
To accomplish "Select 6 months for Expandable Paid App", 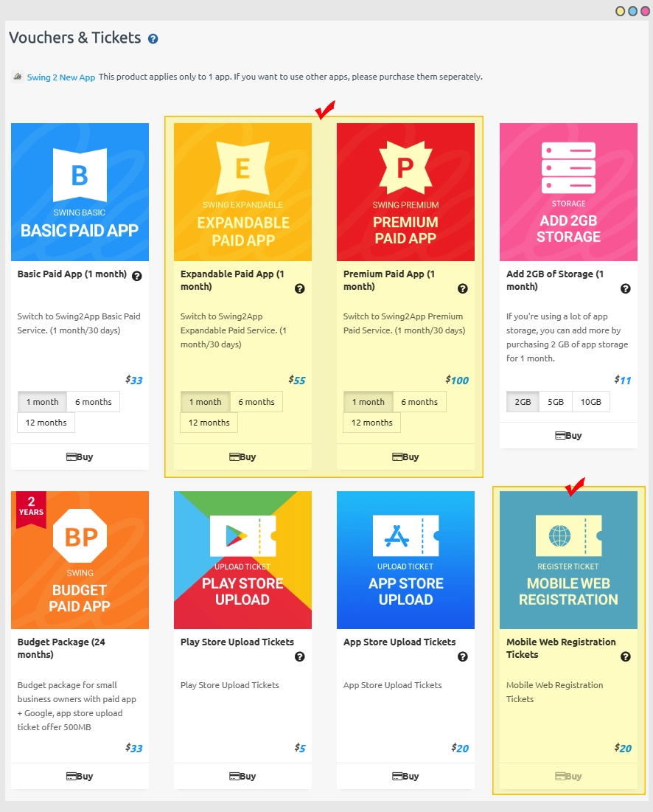I will (x=256, y=402).
